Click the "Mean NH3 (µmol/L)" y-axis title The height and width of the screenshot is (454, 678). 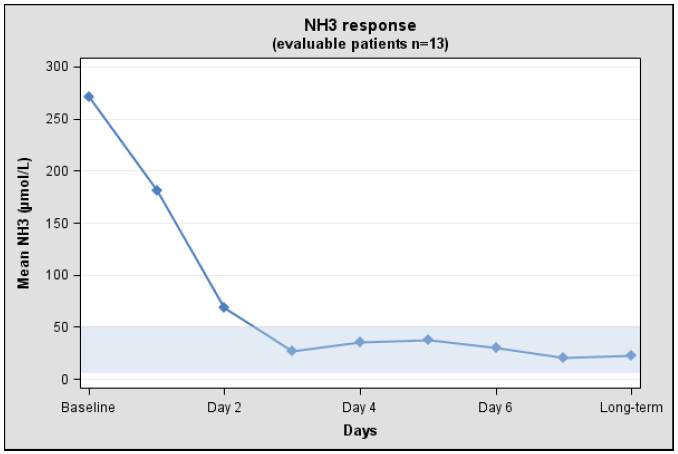(23, 223)
